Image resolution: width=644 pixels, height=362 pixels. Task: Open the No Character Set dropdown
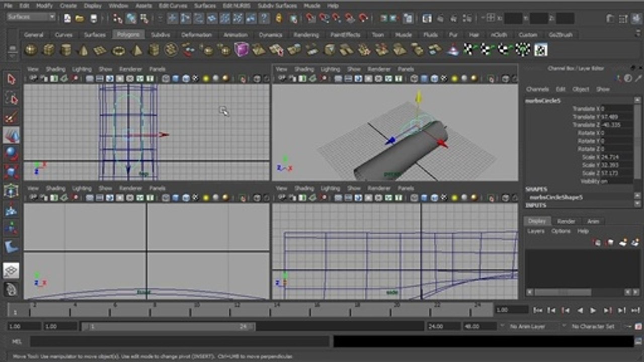tap(593, 326)
